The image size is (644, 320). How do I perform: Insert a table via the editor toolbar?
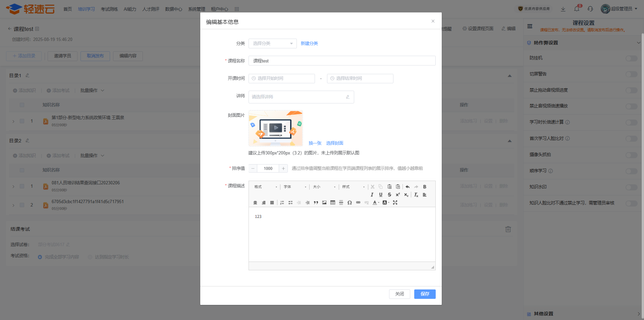[333, 202]
